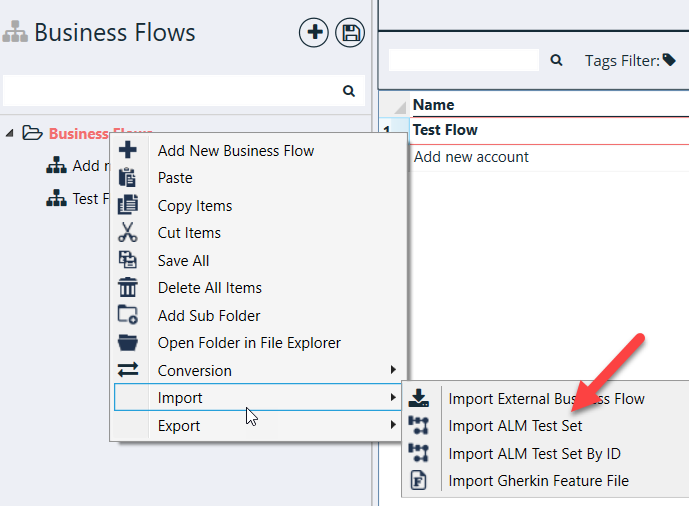This screenshot has width=689, height=506.
Task: Click the search magnifier in the left panel
Action: 349,91
